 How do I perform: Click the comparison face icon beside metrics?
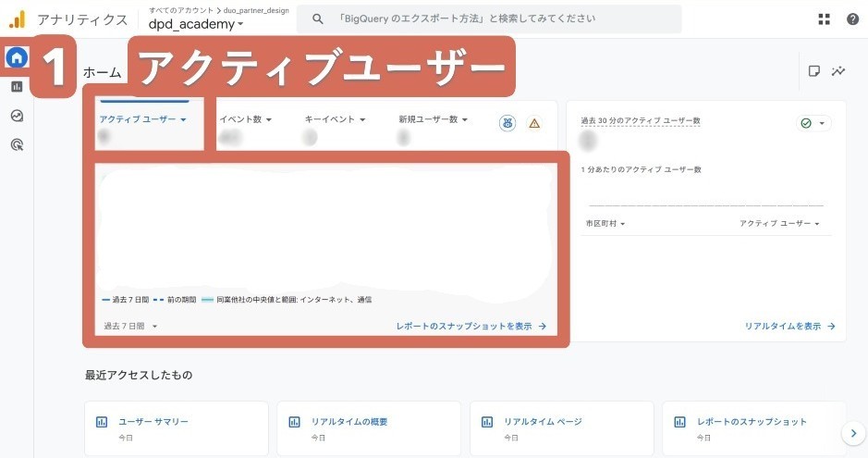(507, 123)
